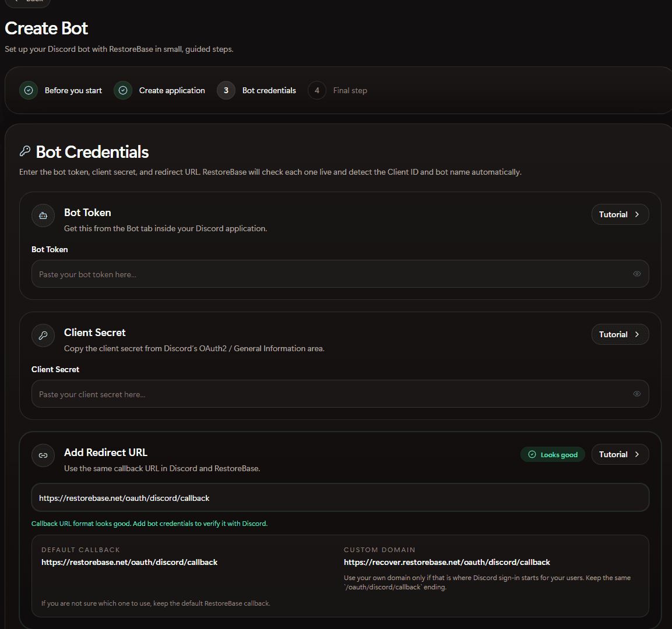Image resolution: width=672 pixels, height=629 pixels.
Task: Focus the Bot Token input field
Action: 340,274
